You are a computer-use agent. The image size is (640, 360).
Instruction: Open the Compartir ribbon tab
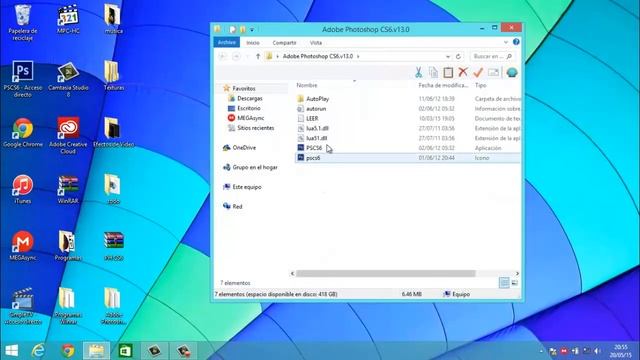[x=284, y=42]
